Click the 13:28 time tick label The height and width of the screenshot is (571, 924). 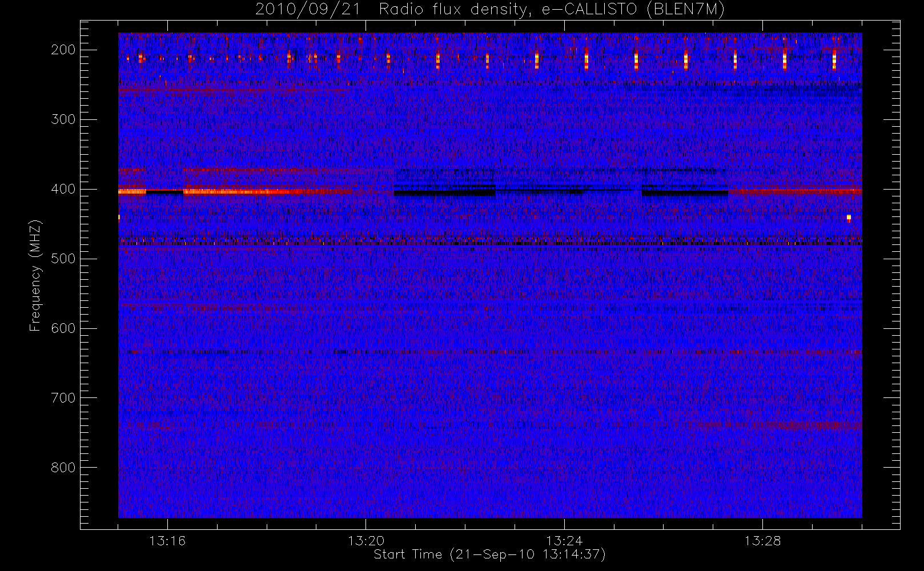[762, 541]
